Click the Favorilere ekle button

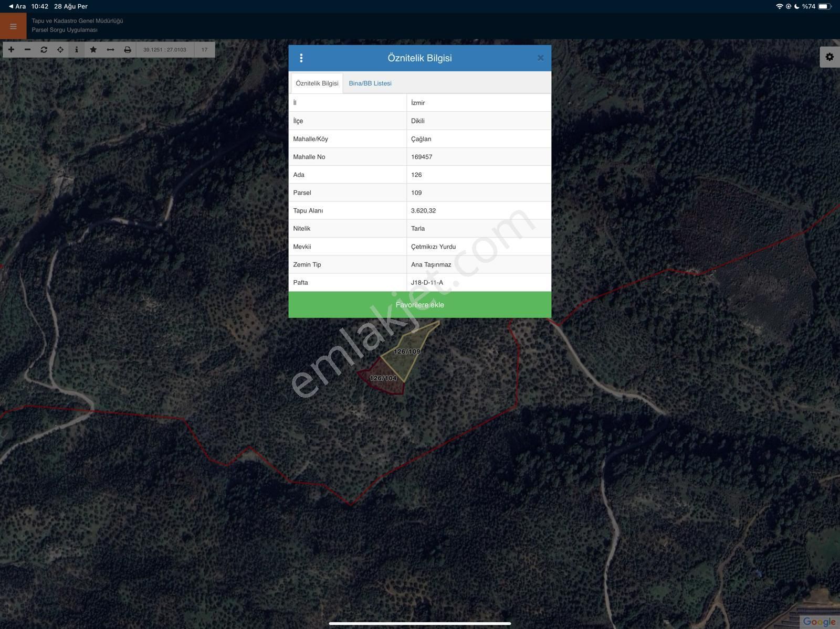[419, 305]
